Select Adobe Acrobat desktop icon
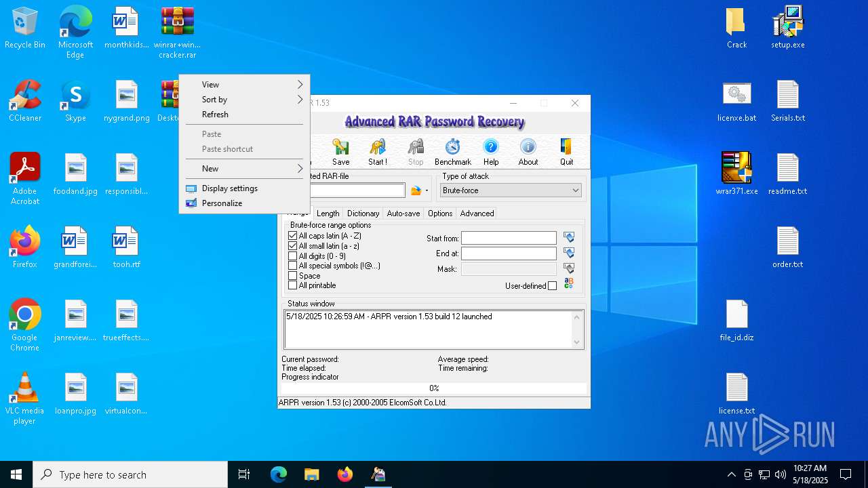The image size is (868, 488). tap(25, 179)
